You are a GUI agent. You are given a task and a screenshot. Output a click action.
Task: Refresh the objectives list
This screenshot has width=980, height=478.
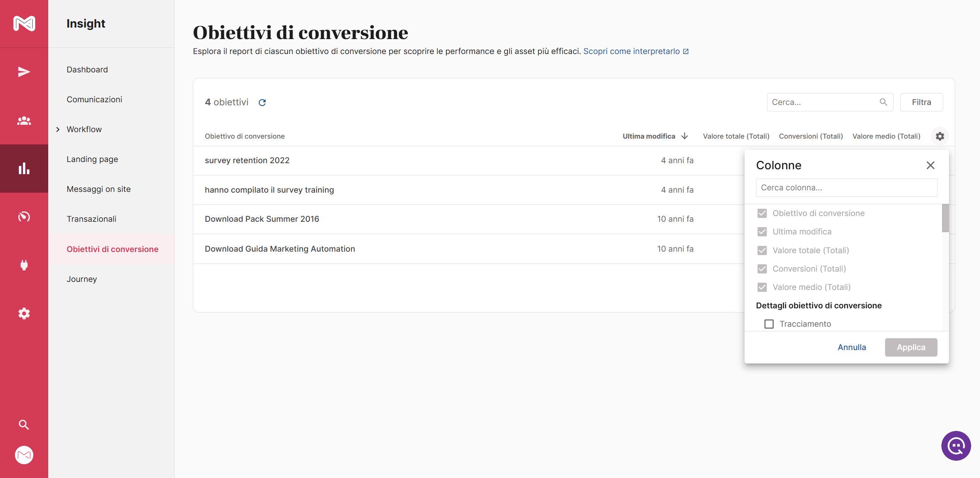[262, 102]
